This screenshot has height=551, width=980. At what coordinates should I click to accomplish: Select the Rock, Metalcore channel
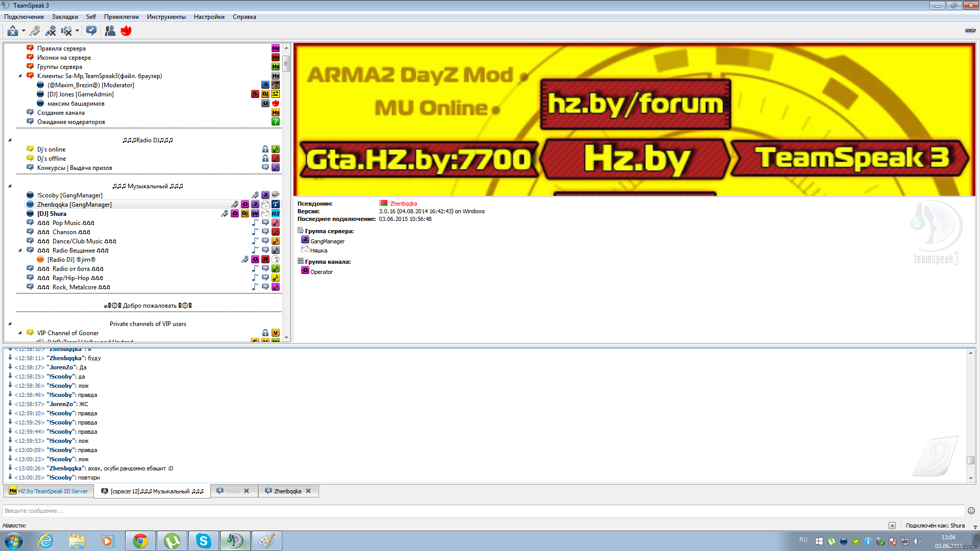coord(73,287)
